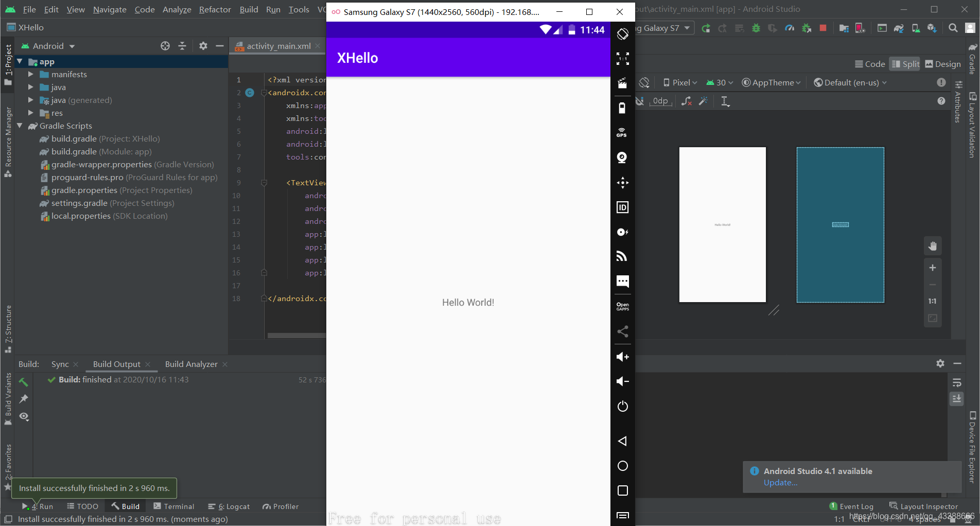Viewport: 980px width, 526px height.
Task: Toggle scroll to end in build output
Action: pos(957,399)
